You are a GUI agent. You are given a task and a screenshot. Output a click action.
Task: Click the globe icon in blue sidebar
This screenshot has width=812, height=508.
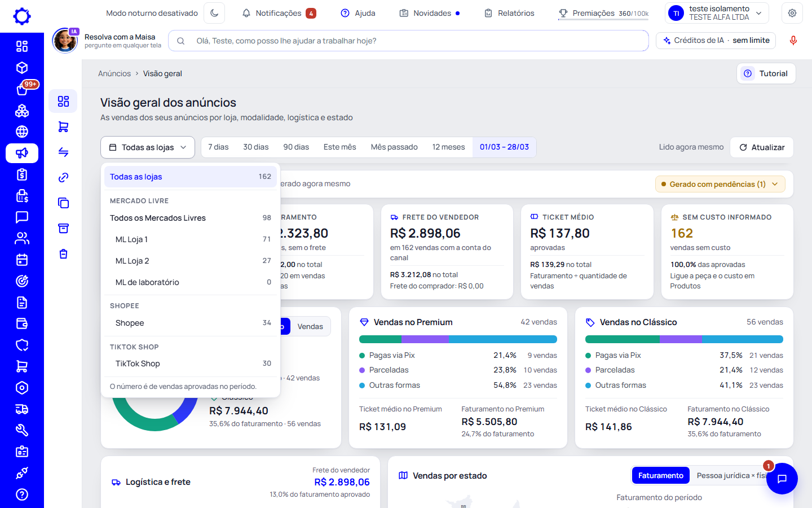(22, 132)
